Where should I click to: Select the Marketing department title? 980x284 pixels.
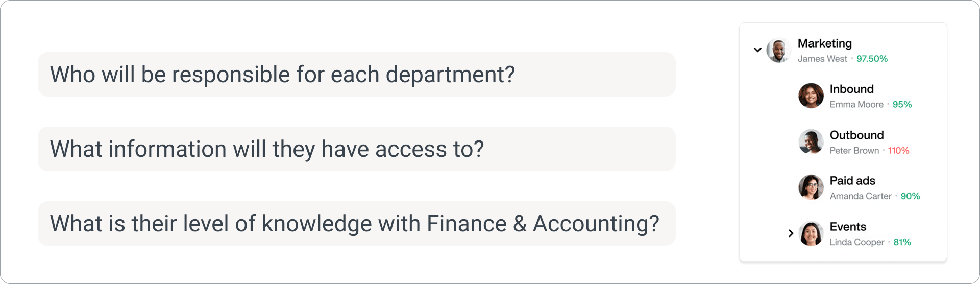click(824, 43)
